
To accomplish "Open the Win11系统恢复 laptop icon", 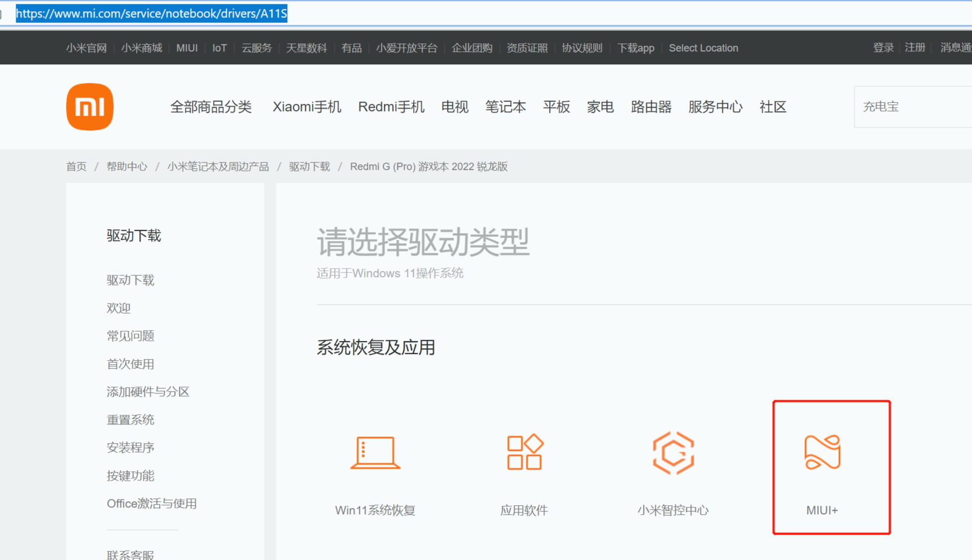I will 375,452.
